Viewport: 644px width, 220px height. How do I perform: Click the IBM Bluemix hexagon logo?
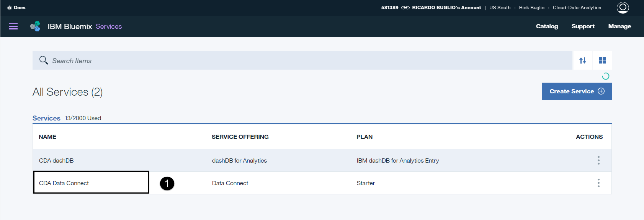coord(35,26)
